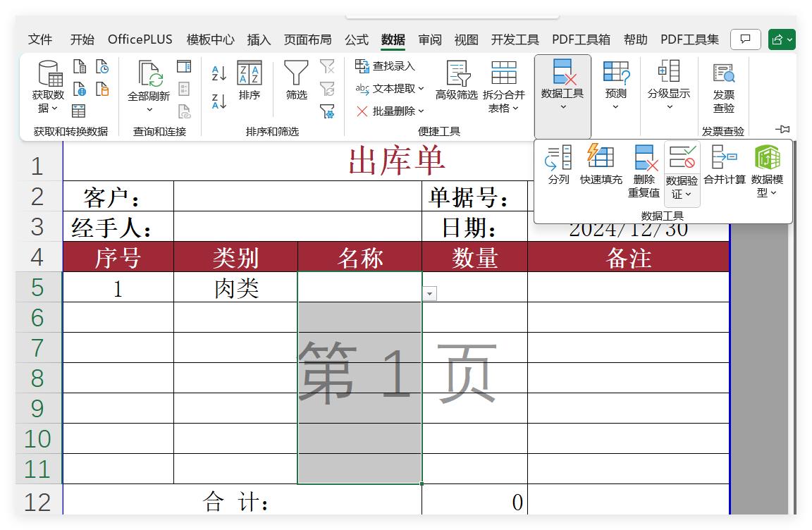Sort ascending with the A-Z icon
Screen dimensions: 812x530
(219, 73)
